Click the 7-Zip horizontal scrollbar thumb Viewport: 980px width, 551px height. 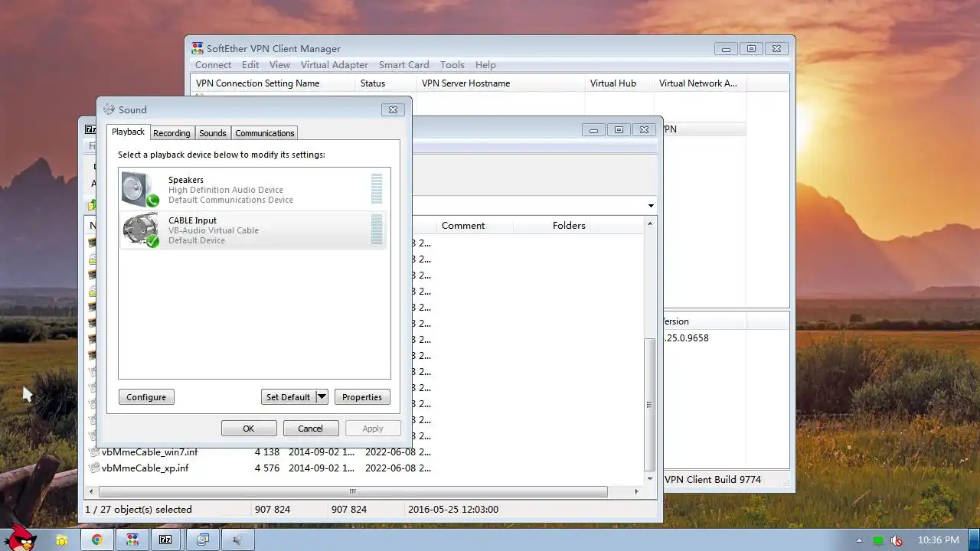[353, 491]
